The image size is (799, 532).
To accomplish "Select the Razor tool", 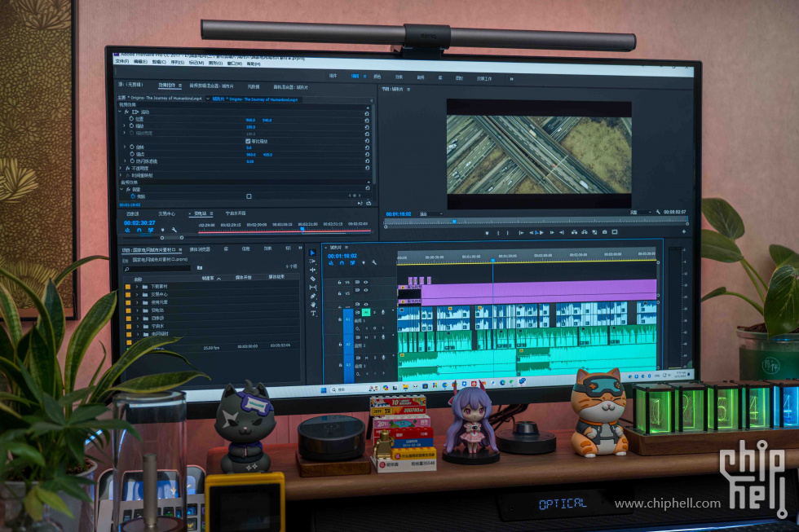I will (312, 279).
